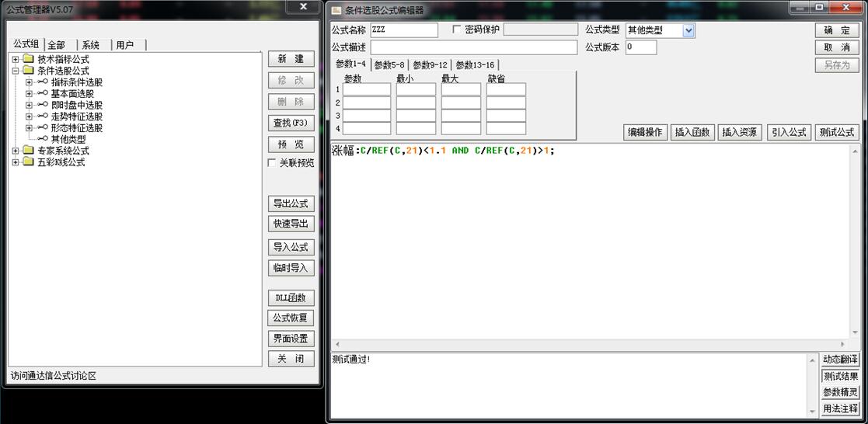Click the 引入公式 button
The height and width of the screenshot is (424, 868).
pos(789,132)
